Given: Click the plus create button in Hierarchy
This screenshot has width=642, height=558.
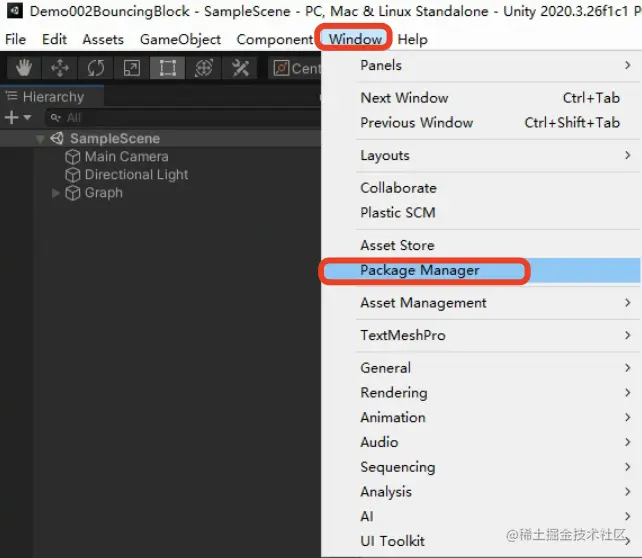Looking at the screenshot, I should [x=11, y=117].
